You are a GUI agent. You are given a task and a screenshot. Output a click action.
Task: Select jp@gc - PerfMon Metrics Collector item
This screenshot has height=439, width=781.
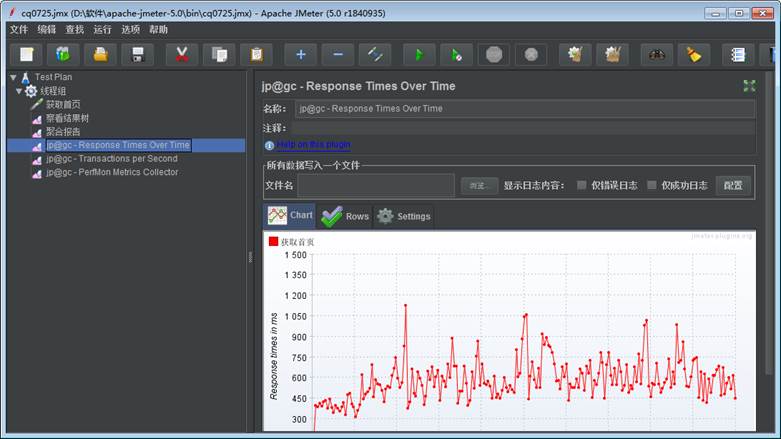tap(112, 172)
